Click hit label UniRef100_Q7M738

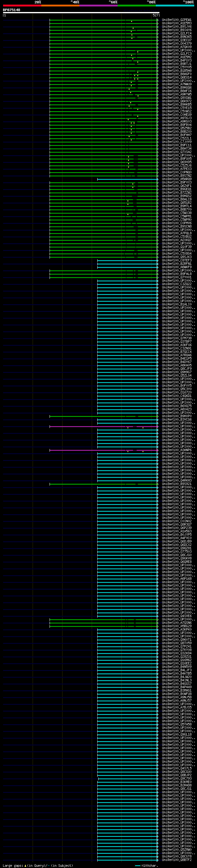[x=176, y=338]
